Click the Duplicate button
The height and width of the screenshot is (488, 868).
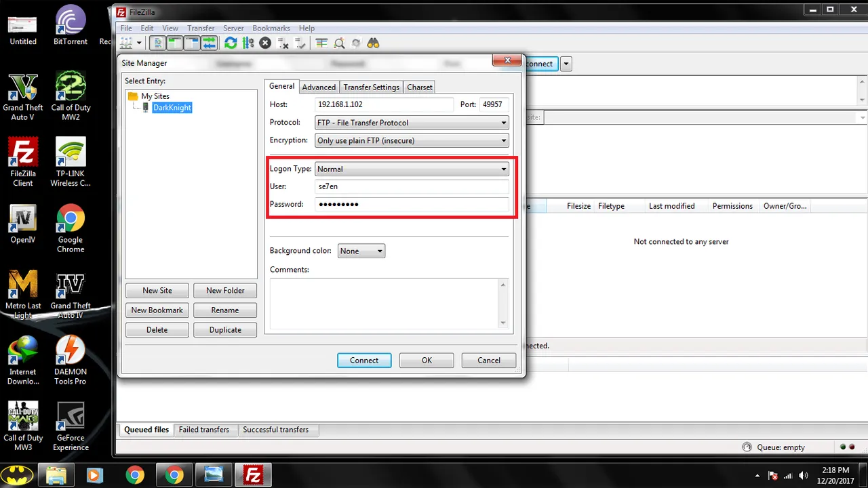[x=225, y=330]
